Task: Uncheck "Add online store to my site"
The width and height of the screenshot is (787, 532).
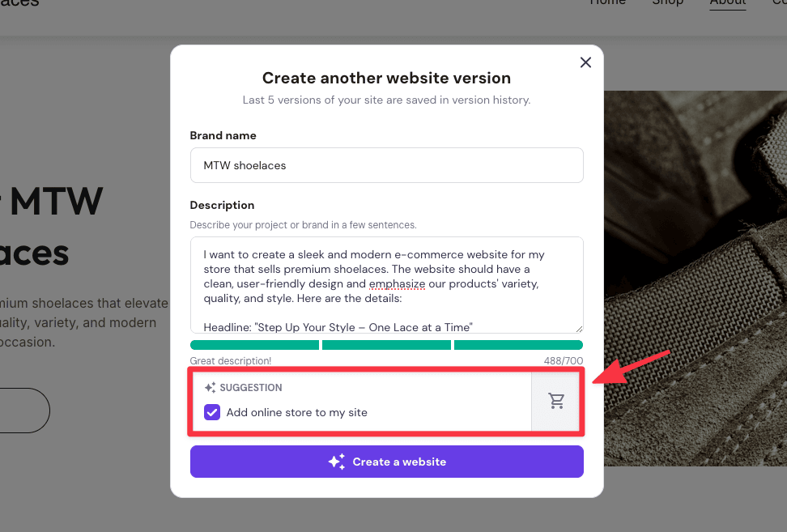Action: coord(211,412)
